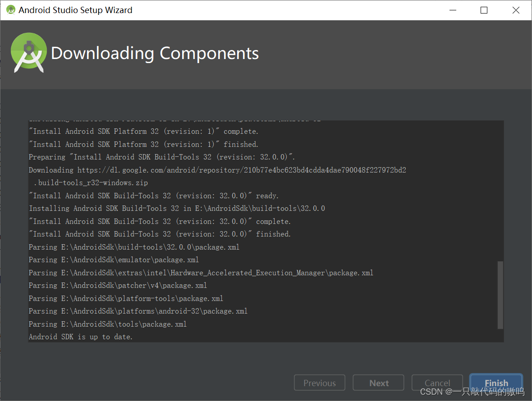Click the Cancel button

pos(437,383)
